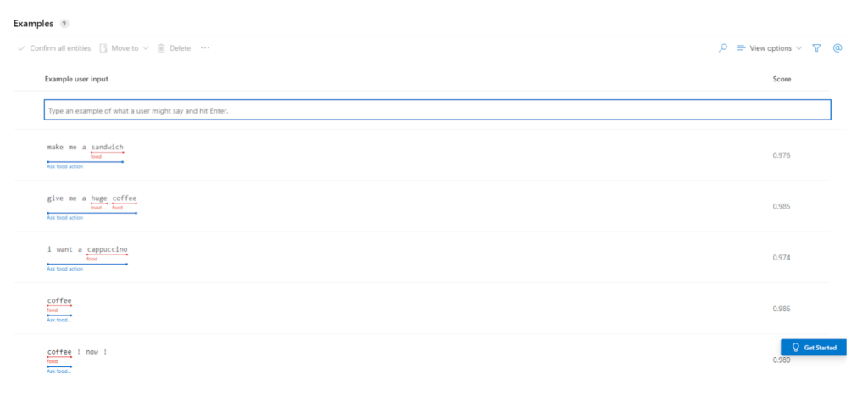868x402 pixels.
Task: Open the ellipsis more options menu
Action: point(205,48)
